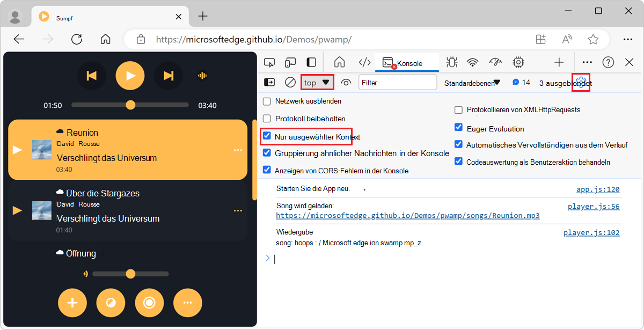Switch to the Konsole tab
Screen dimensions: 644x330
click(406, 62)
